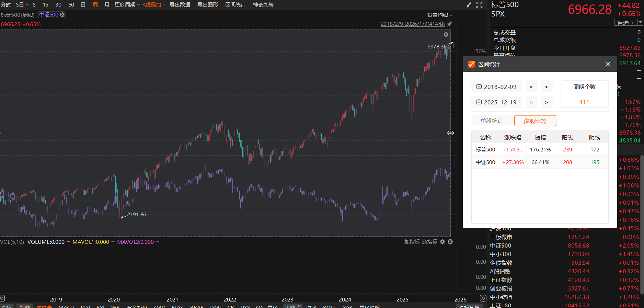Step the end date 2025-12-19 forward
The width and height of the screenshot is (644, 308).
click(x=547, y=102)
